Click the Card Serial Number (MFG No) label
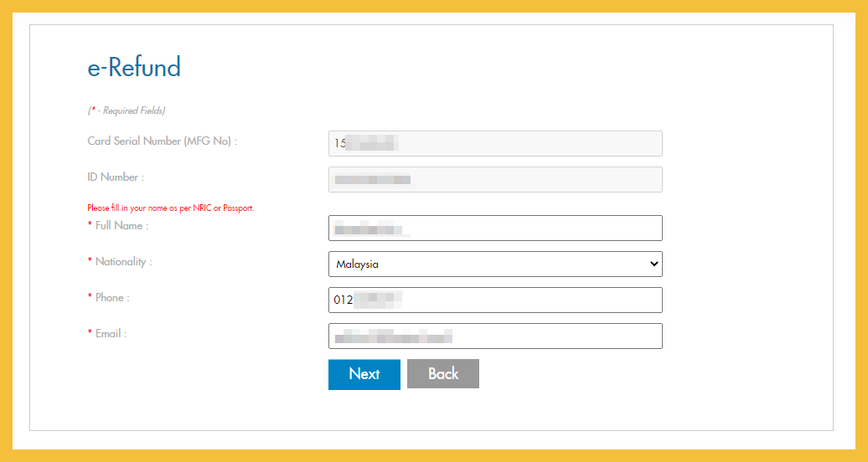 [162, 141]
